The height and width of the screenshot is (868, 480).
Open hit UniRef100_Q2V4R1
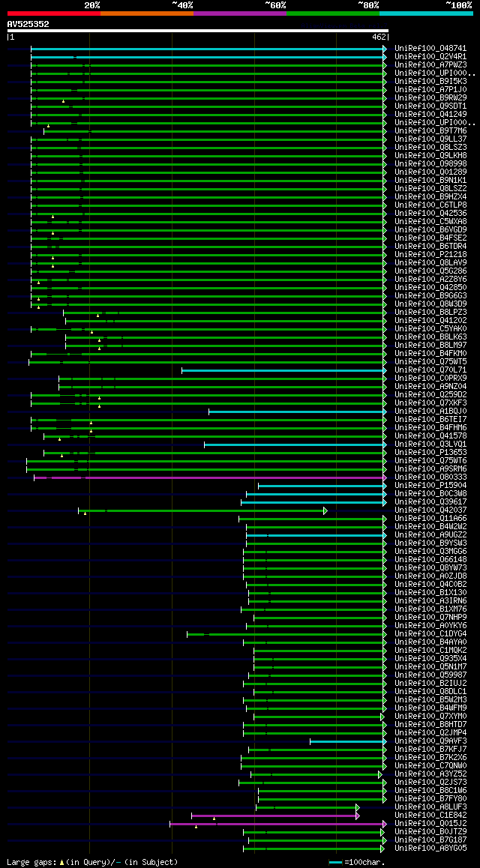430,57
